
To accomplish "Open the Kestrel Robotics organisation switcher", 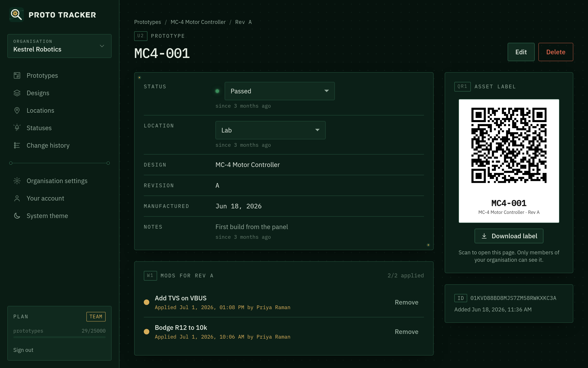I will (59, 46).
